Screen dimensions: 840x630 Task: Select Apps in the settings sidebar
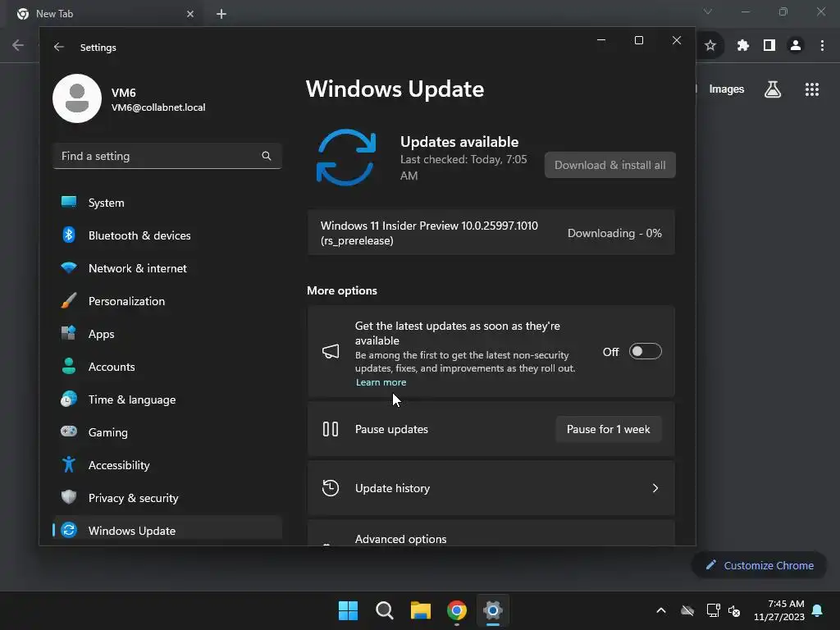[x=167, y=334]
